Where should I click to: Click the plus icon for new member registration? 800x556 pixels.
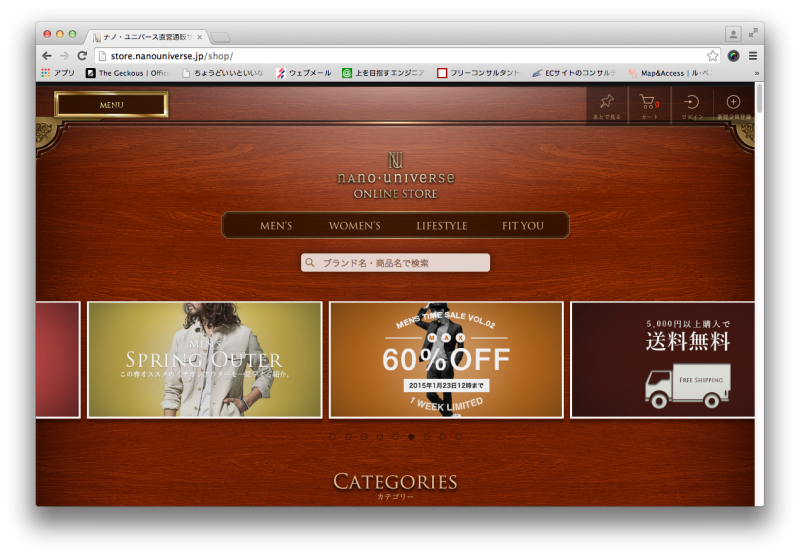click(733, 103)
